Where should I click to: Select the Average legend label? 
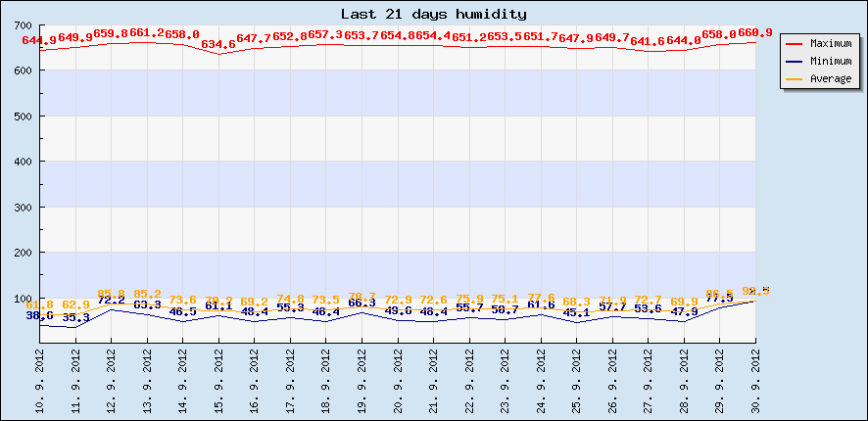[830, 78]
